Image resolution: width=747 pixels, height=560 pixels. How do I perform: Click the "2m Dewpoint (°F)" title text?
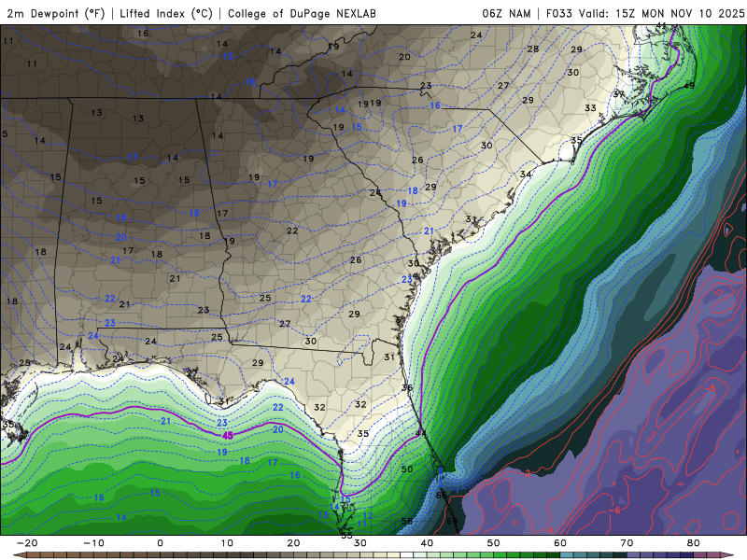[56, 13]
